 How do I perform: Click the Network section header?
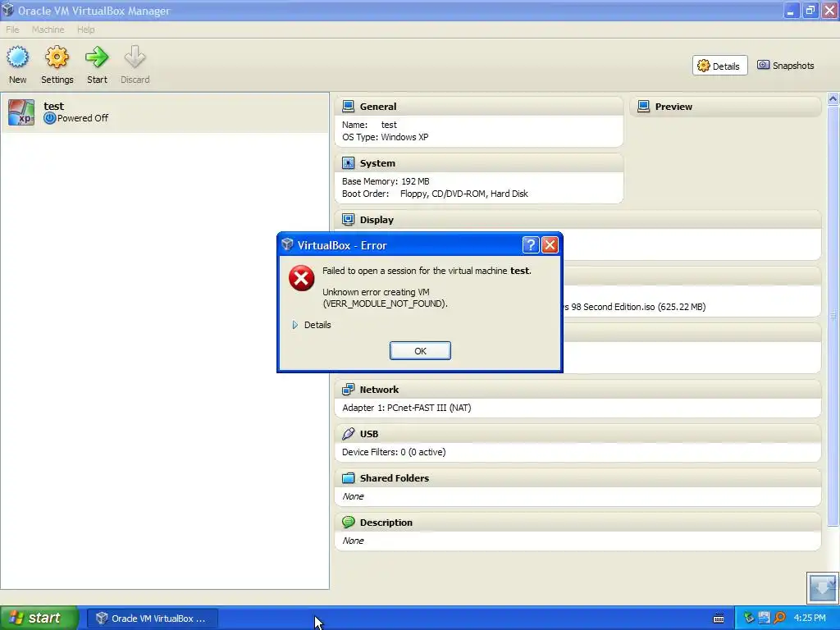[578, 390]
